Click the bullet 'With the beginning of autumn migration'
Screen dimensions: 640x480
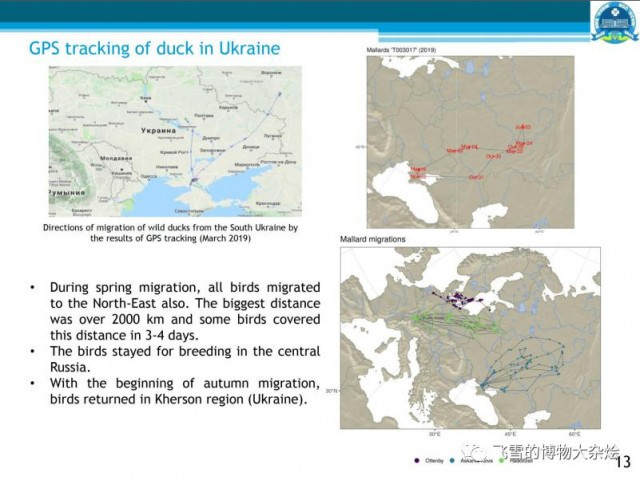pos(184,383)
